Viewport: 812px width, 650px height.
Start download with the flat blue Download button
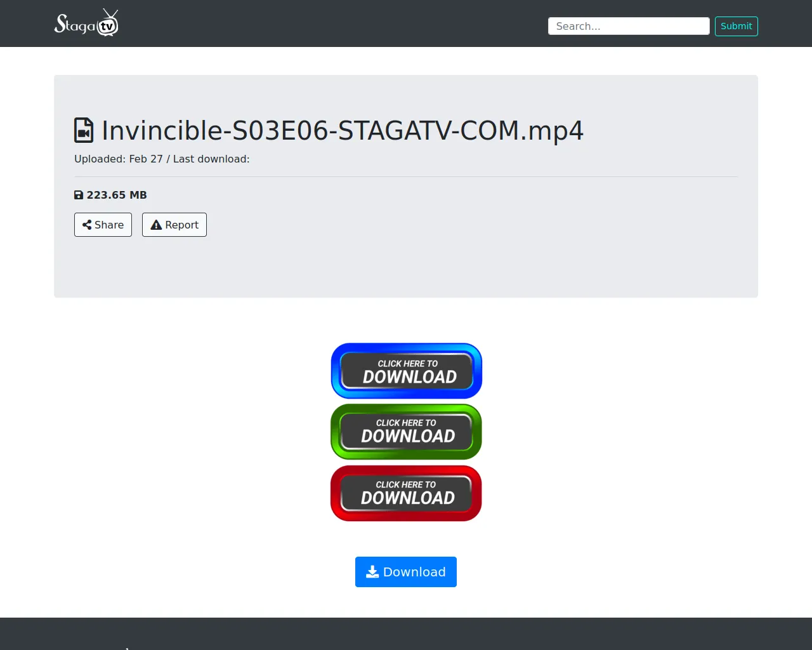[406, 572]
